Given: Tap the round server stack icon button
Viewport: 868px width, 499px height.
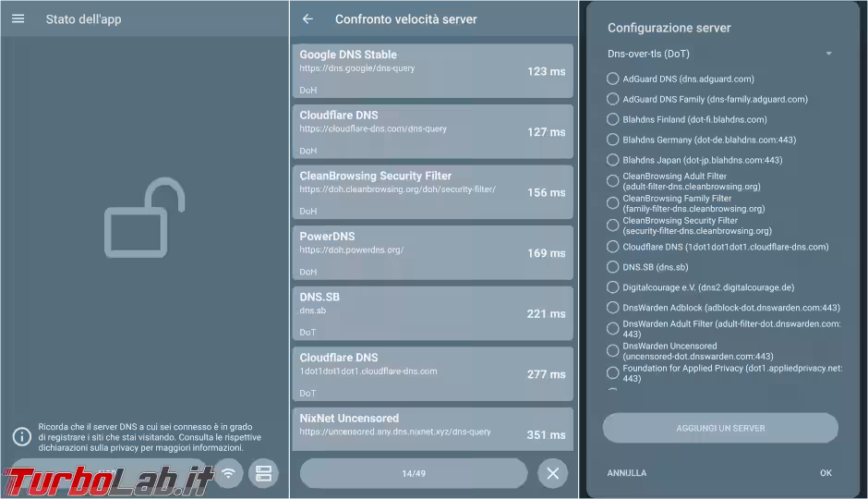Looking at the screenshot, I should pyautogui.click(x=264, y=474).
